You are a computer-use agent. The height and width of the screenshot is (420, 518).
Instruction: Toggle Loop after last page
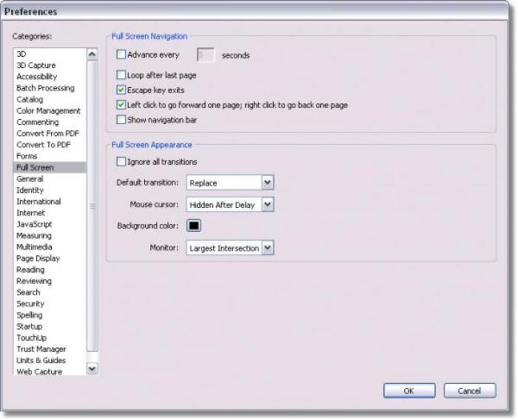point(121,75)
